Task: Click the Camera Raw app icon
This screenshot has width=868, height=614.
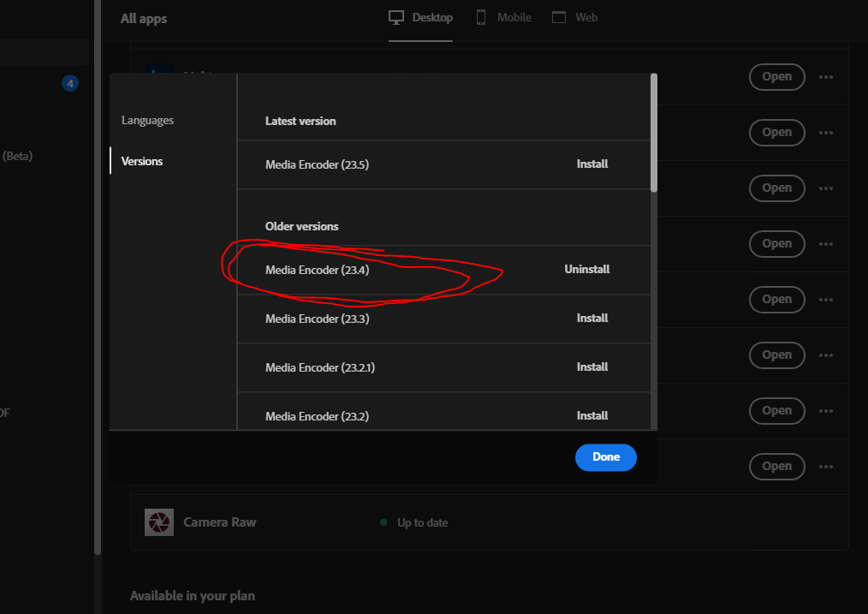Action: 159,522
